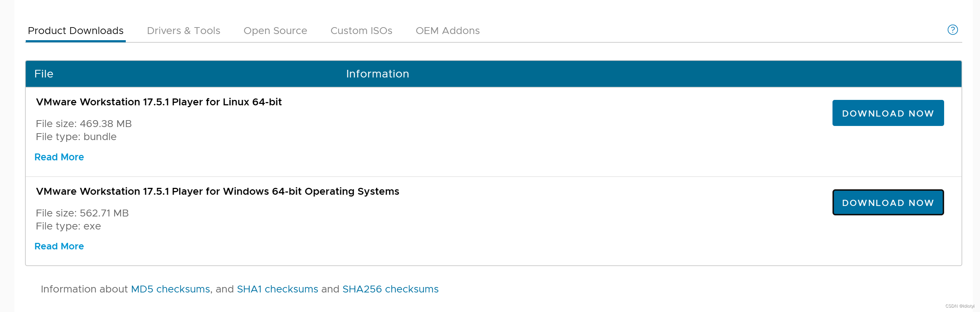Viewport: 980px width, 312px height.
Task: Download Workstation Player for Linux 64-bit
Action: click(x=888, y=113)
